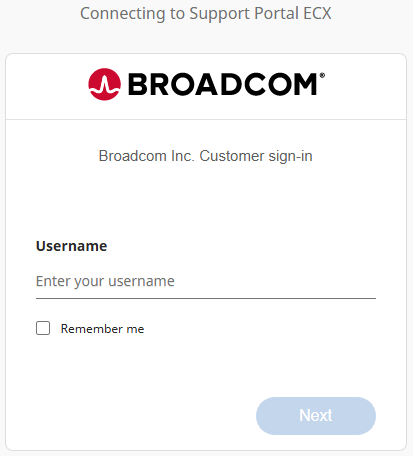Viewport: 413px width, 456px height.
Task: Tick the Remember me checkbox
Action: (43, 328)
